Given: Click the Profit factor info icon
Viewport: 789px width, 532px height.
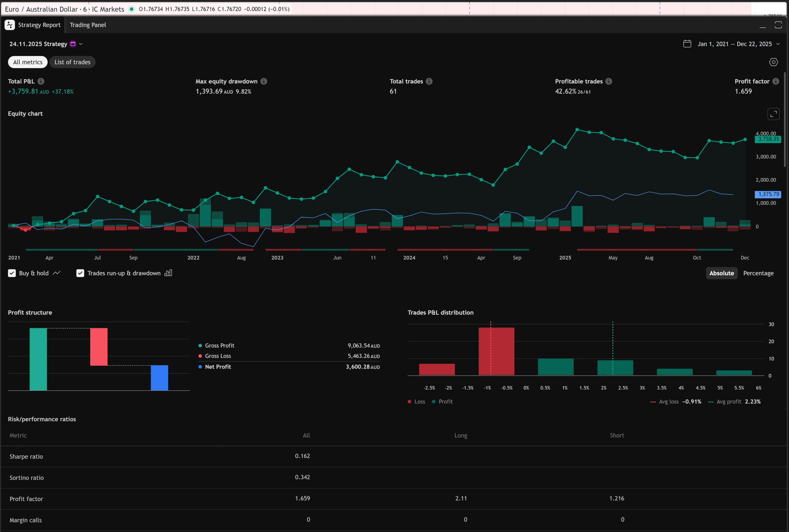Looking at the screenshot, I should pyautogui.click(x=776, y=81).
